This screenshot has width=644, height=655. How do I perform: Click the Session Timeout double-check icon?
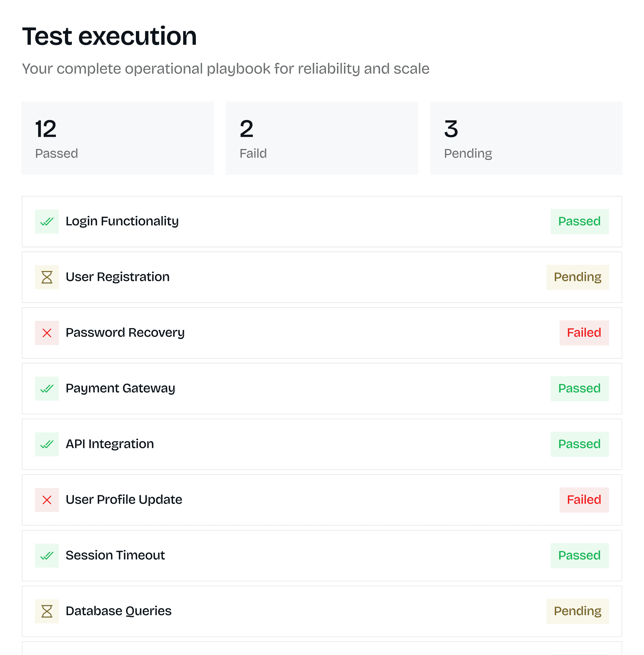[x=47, y=556]
